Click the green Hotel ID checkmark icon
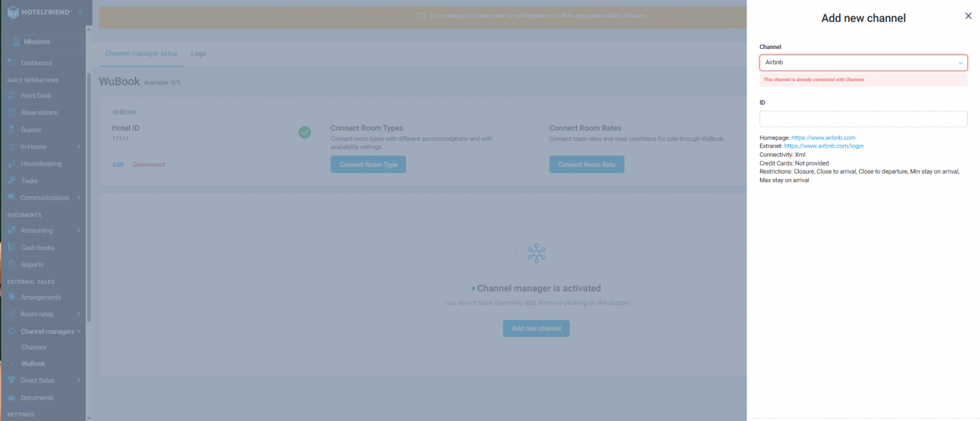Viewport: 980px width, 421px height. (305, 132)
